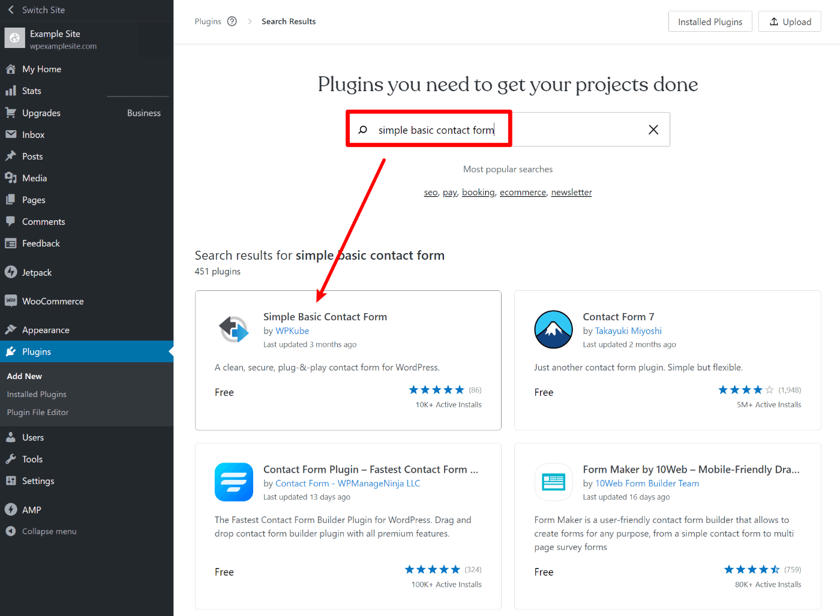This screenshot has width=840, height=616.
Task: Open the Contact Form 7 title
Action: 619,317
